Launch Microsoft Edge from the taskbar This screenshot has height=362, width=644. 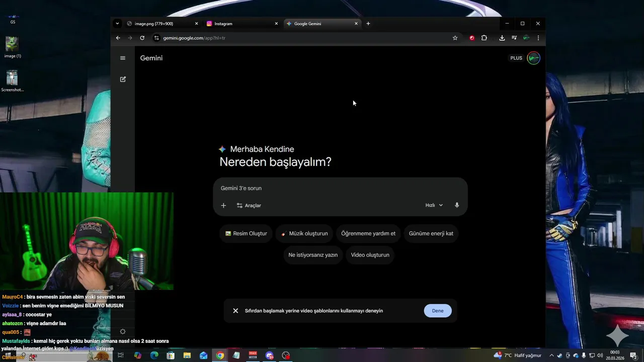tap(154, 355)
